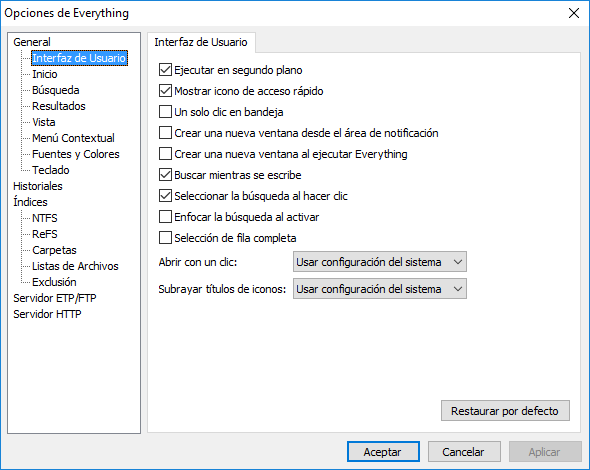Image resolution: width=590 pixels, height=470 pixels.
Task: Enable 'Enfocar la búsqueda al activar'
Action: coord(165,217)
